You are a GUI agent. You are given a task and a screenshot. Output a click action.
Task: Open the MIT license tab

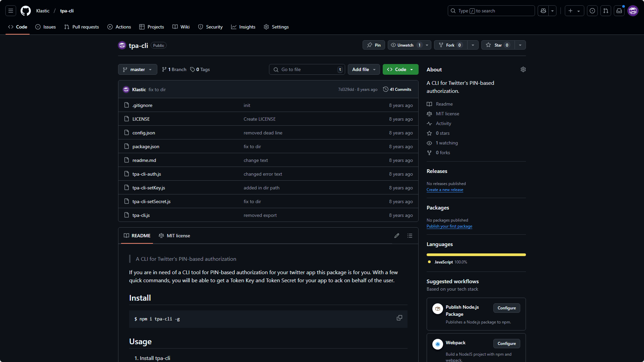(x=174, y=236)
